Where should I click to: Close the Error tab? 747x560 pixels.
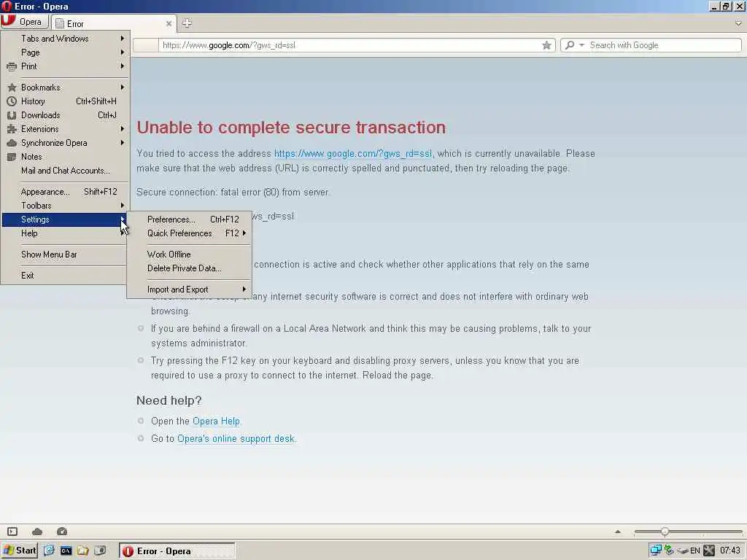tap(169, 23)
